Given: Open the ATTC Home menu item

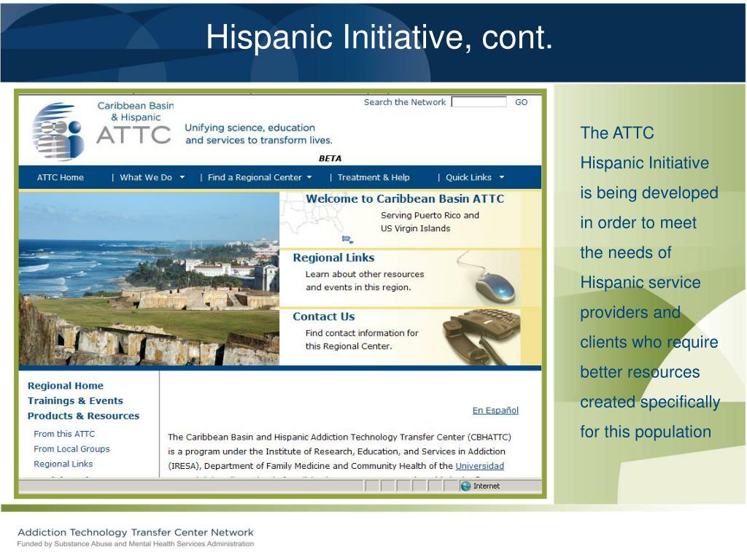Looking at the screenshot, I should pos(61,177).
